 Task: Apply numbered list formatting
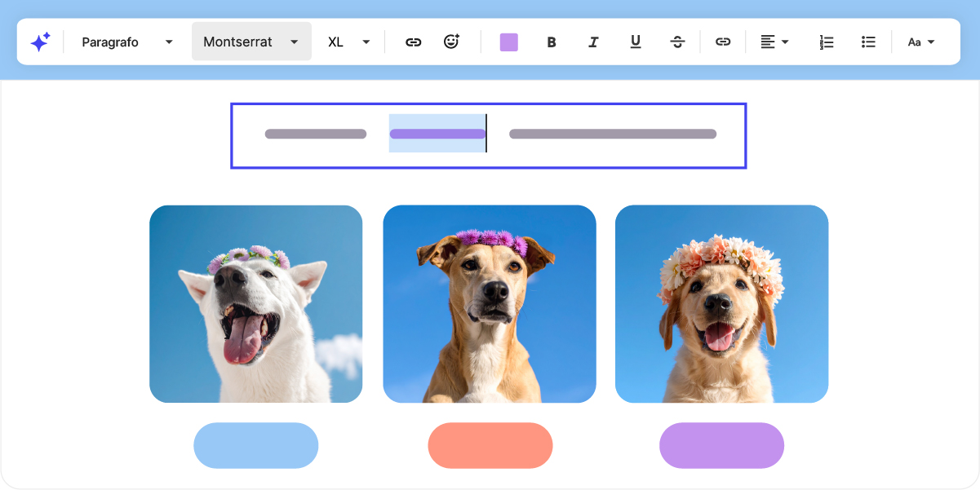point(827,42)
